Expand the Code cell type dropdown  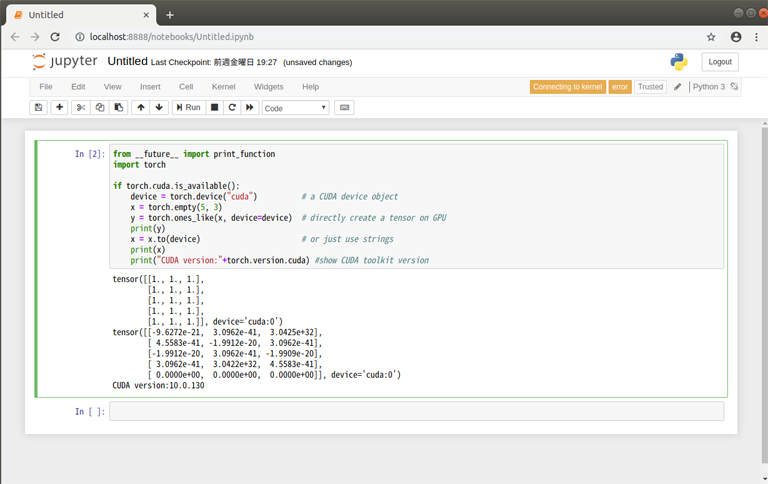(x=295, y=107)
